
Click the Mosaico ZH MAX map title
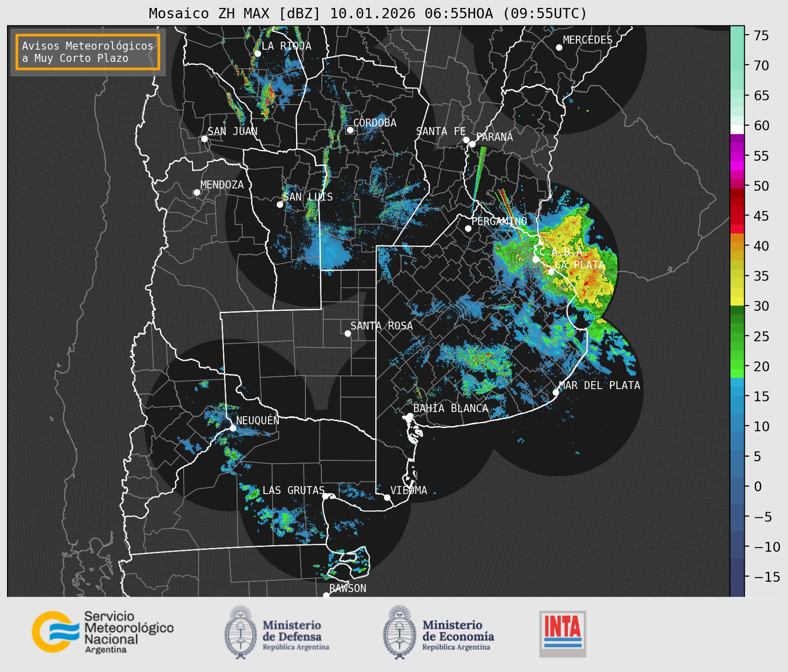[368, 13]
